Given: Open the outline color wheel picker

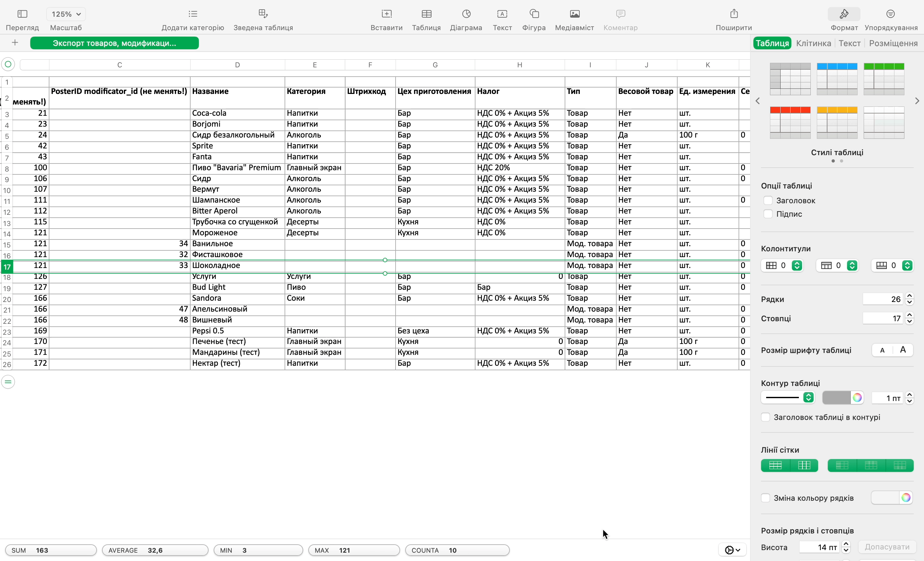Looking at the screenshot, I should tap(857, 398).
